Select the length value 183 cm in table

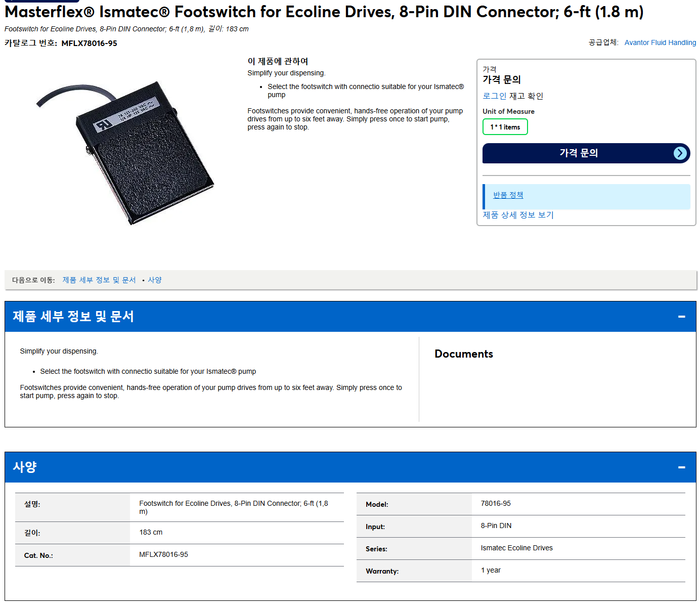[x=151, y=532]
